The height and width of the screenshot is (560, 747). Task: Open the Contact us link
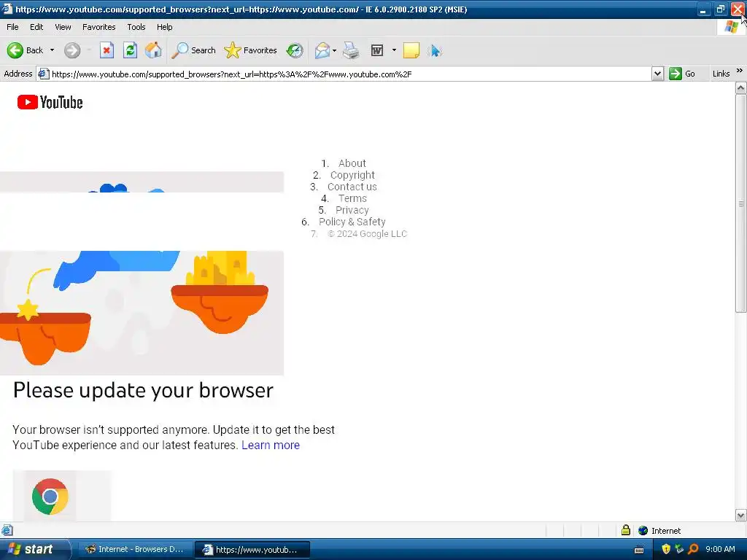(352, 187)
